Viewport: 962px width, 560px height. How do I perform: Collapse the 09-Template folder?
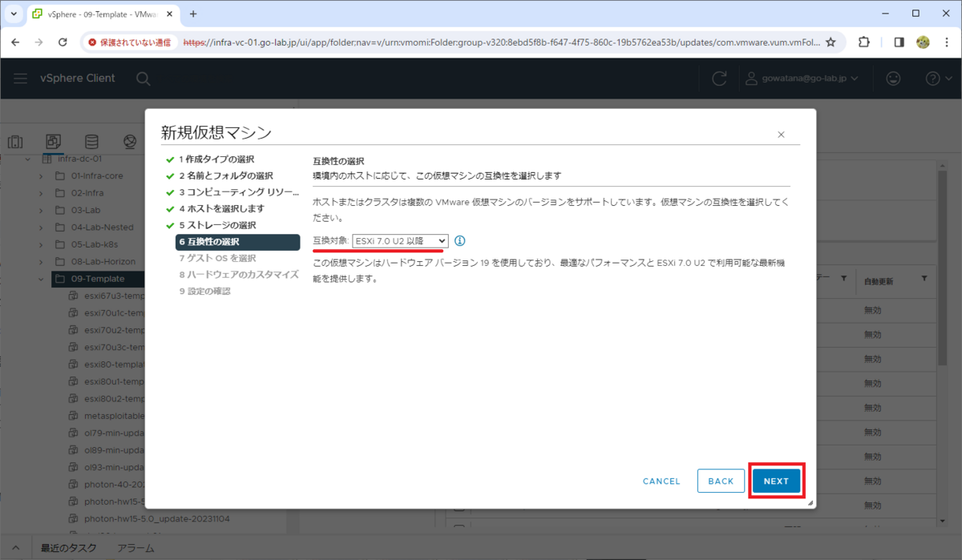click(40, 279)
